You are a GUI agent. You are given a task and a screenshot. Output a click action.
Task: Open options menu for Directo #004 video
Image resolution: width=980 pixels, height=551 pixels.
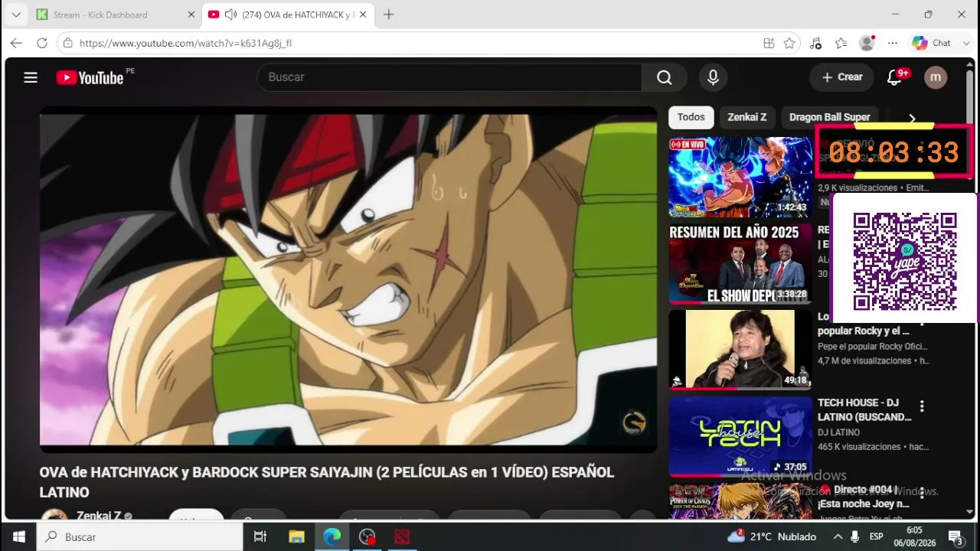pyautogui.click(x=922, y=492)
